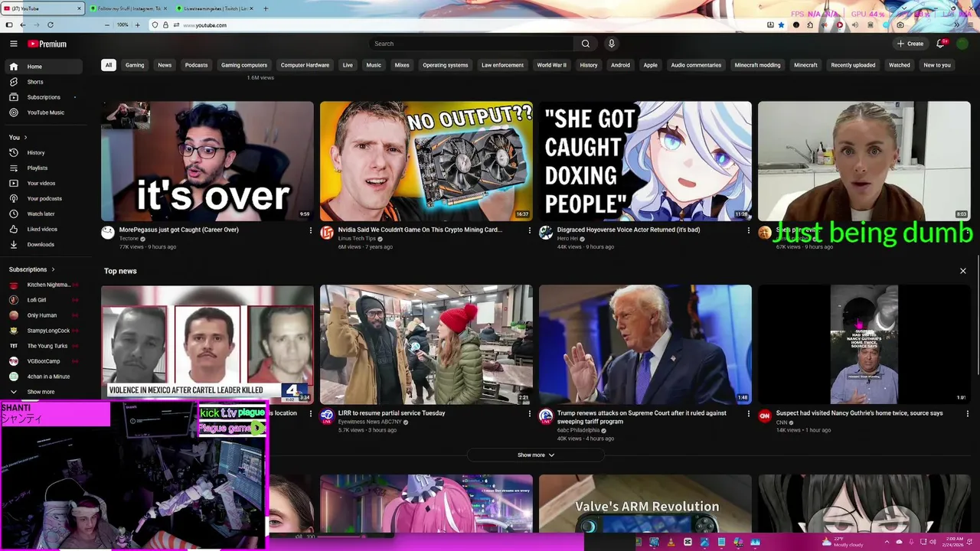Open The Young Turks subscription channel
980x551 pixels.
point(42,346)
